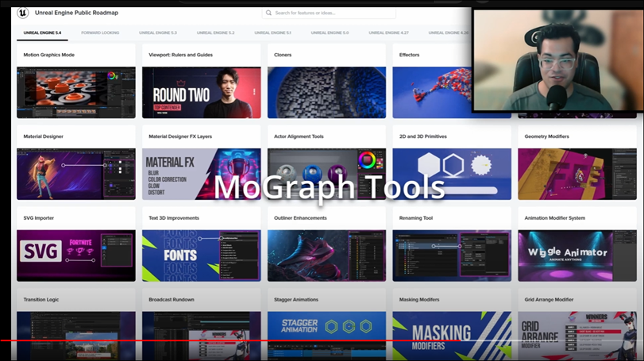Image resolution: width=644 pixels, height=361 pixels.
Task: Click the Material Designer card title
Action: [43, 136]
